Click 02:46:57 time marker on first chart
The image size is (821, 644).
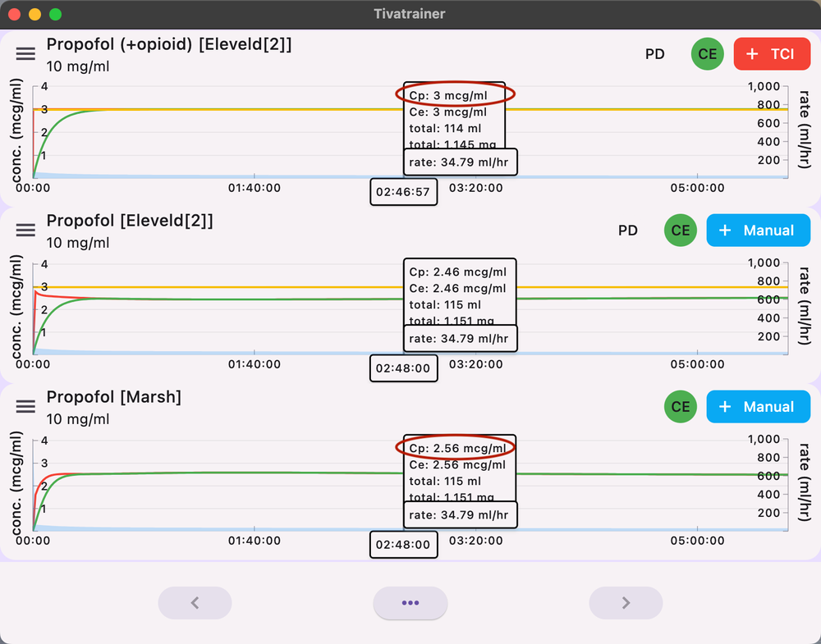pyautogui.click(x=403, y=192)
